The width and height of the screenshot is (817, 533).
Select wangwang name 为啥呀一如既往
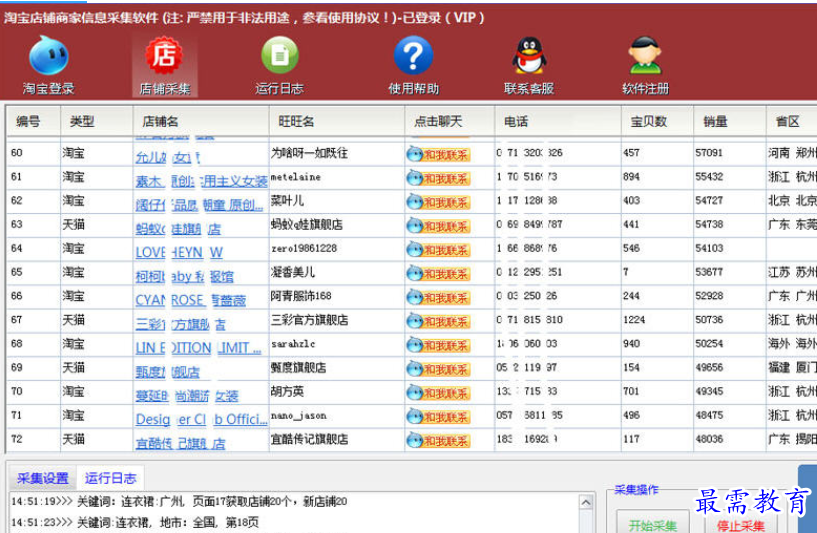point(309,153)
